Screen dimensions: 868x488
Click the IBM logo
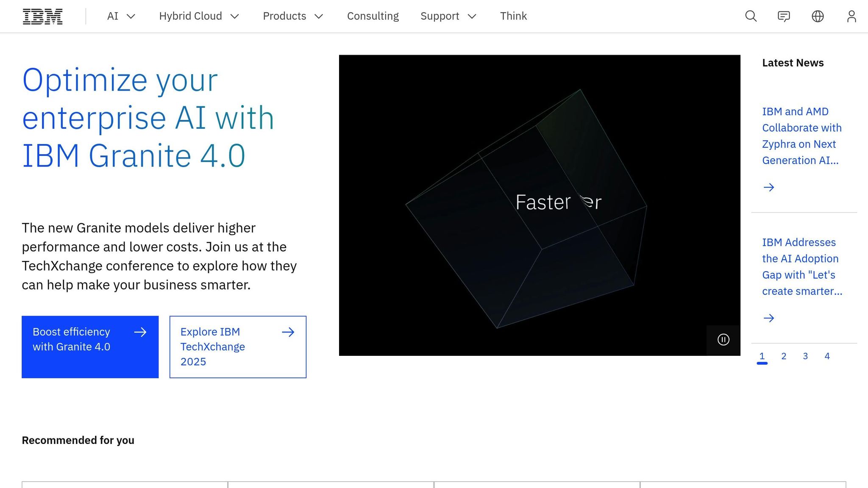point(42,17)
